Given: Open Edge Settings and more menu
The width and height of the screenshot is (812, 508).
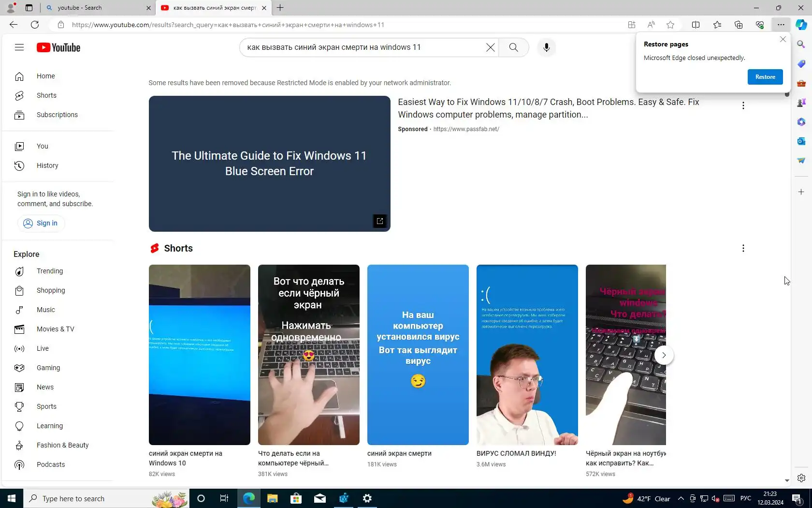Looking at the screenshot, I should coord(781,25).
